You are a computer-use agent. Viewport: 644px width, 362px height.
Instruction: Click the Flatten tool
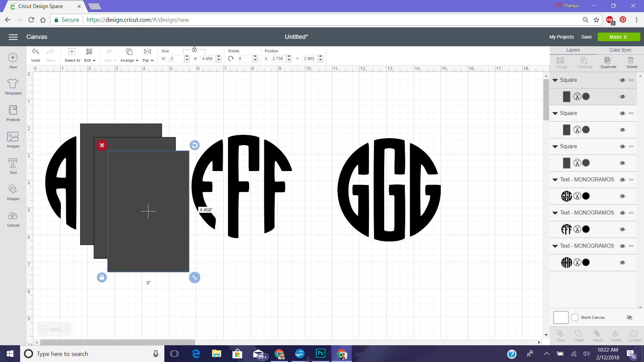[616, 336]
